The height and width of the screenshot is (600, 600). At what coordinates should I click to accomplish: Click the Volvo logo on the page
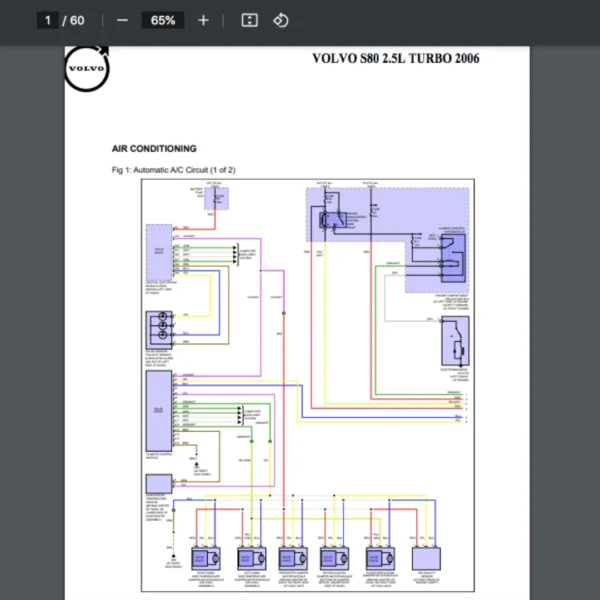click(87, 71)
